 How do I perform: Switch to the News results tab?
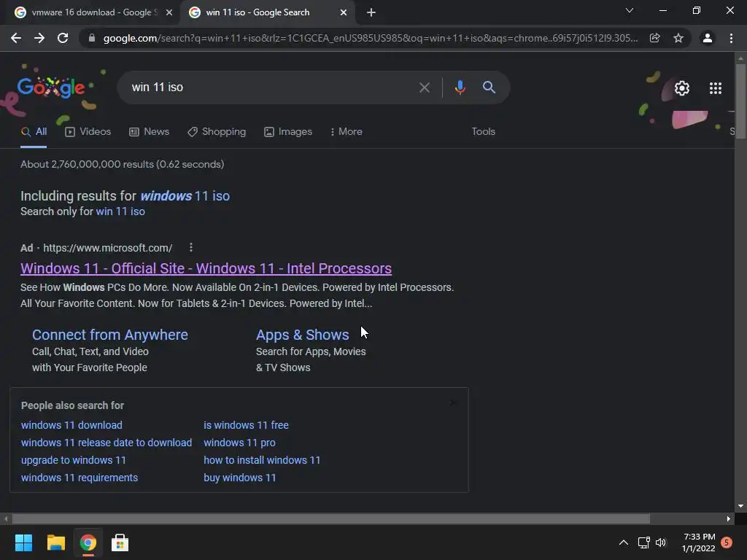point(149,132)
